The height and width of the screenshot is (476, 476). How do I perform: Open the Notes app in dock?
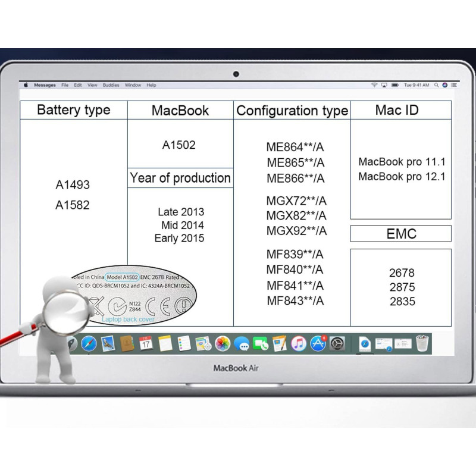click(165, 344)
